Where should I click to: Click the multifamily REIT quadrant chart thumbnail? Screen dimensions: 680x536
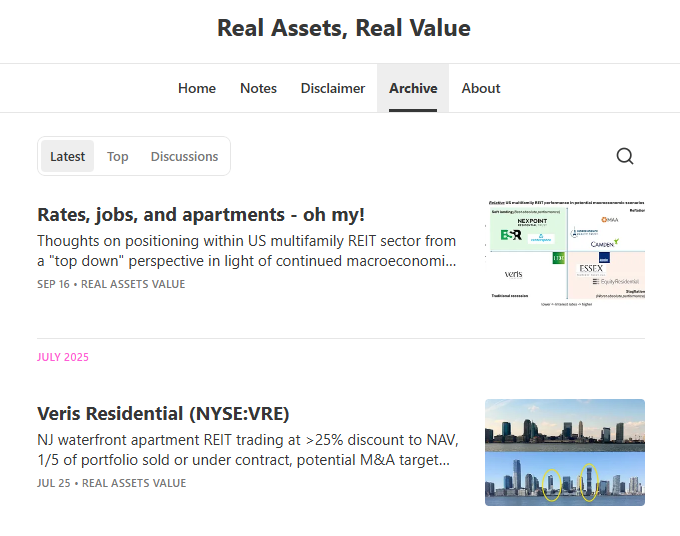pyautogui.click(x=565, y=254)
